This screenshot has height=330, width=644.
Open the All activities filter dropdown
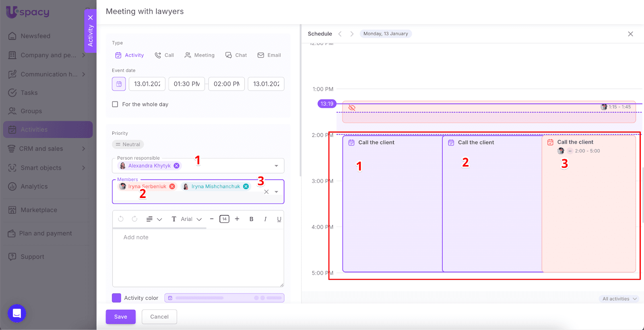[619, 299]
